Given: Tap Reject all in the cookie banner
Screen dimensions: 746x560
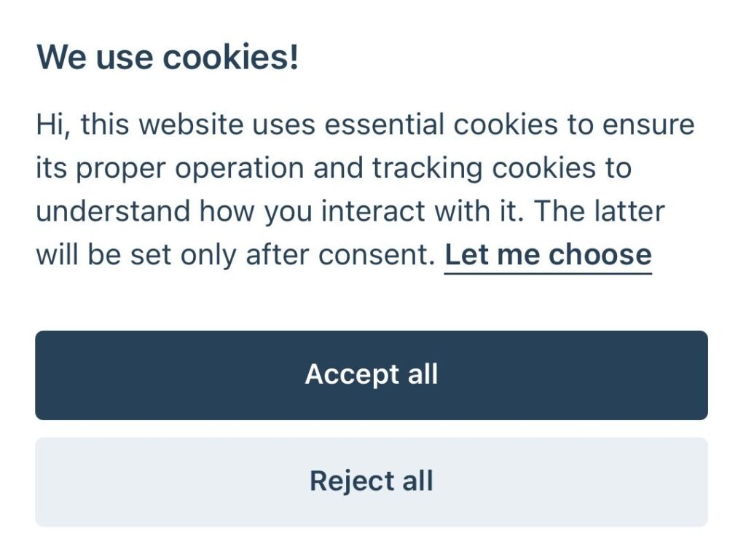Looking at the screenshot, I should [372, 481].
